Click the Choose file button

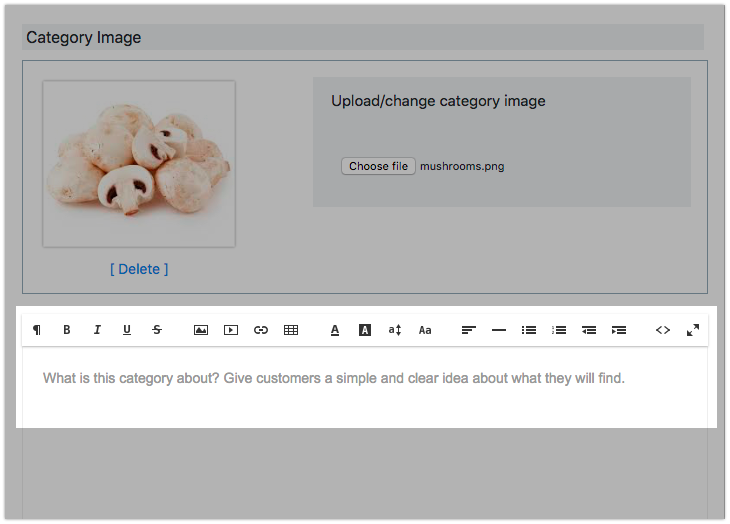tap(378, 166)
